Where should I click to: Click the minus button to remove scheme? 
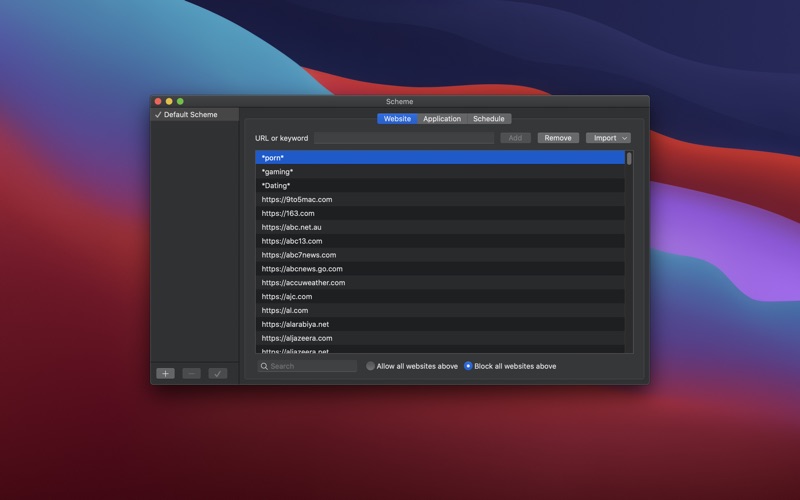(191, 373)
